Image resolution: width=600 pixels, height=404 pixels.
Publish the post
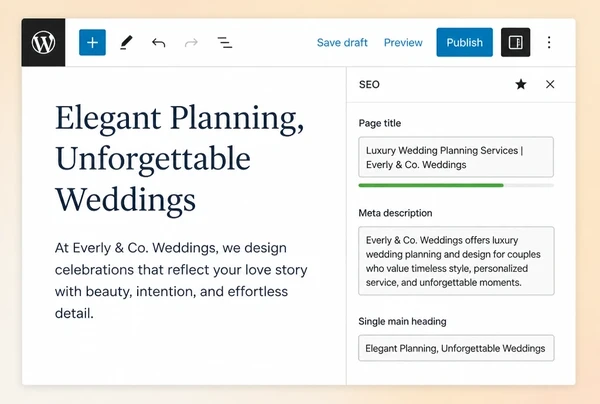tap(465, 42)
